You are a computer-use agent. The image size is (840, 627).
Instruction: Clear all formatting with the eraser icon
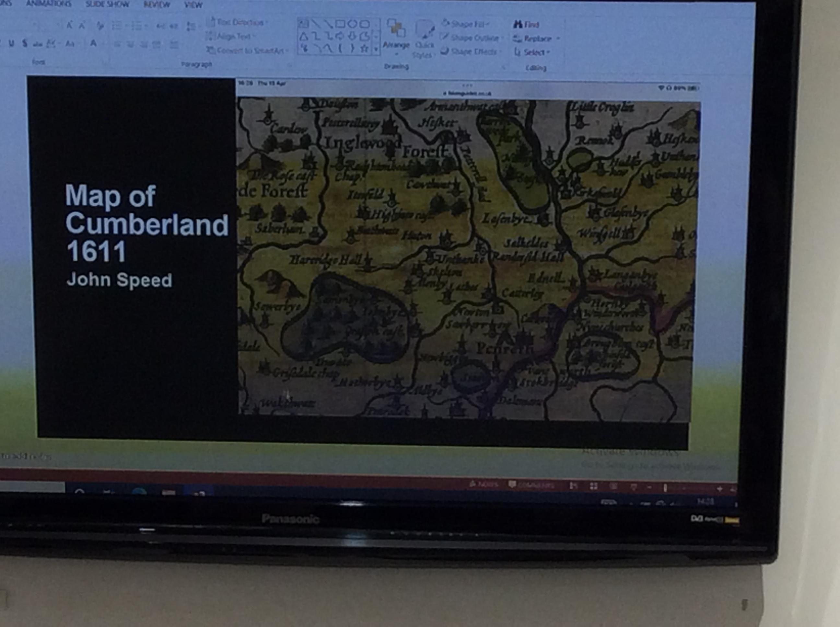100,26
